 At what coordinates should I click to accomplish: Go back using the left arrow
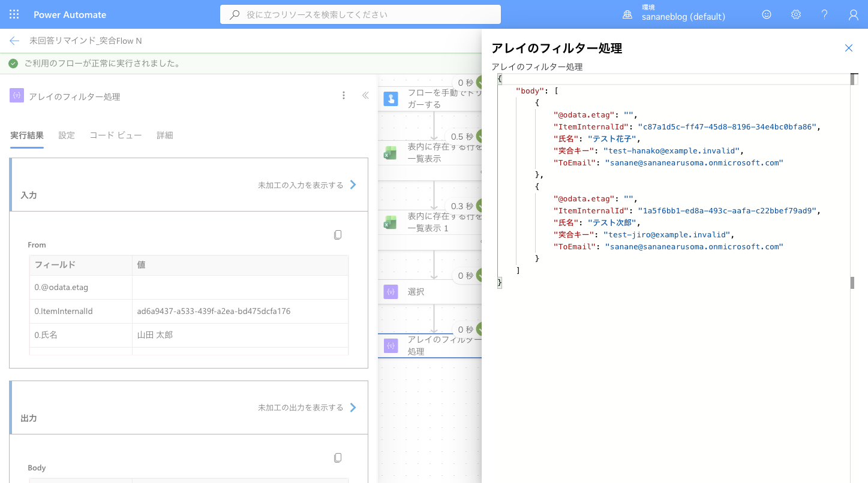point(14,41)
